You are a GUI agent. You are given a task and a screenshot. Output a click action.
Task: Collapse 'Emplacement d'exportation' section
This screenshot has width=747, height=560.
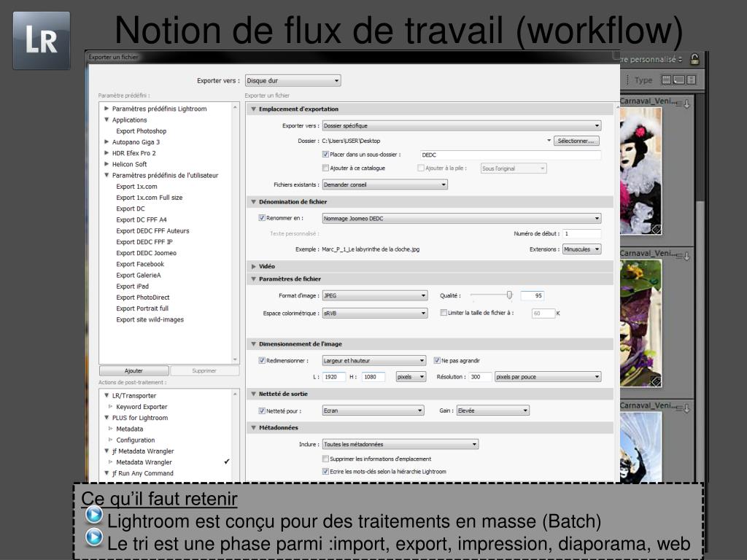point(254,109)
